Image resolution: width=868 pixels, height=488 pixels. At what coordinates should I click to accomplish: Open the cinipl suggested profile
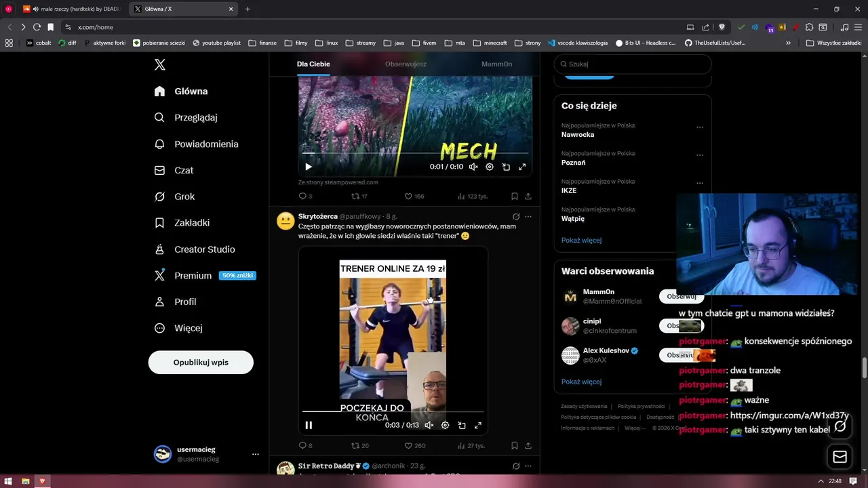click(592, 321)
